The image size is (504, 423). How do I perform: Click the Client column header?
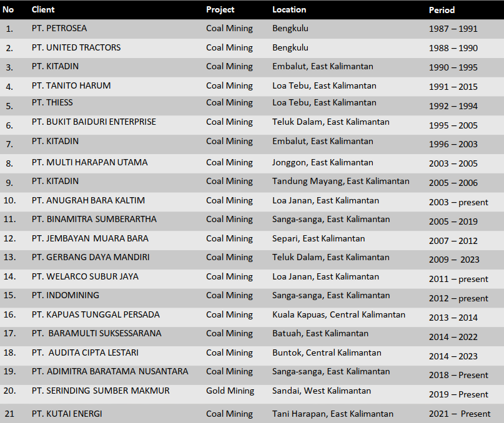coord(43,10)
